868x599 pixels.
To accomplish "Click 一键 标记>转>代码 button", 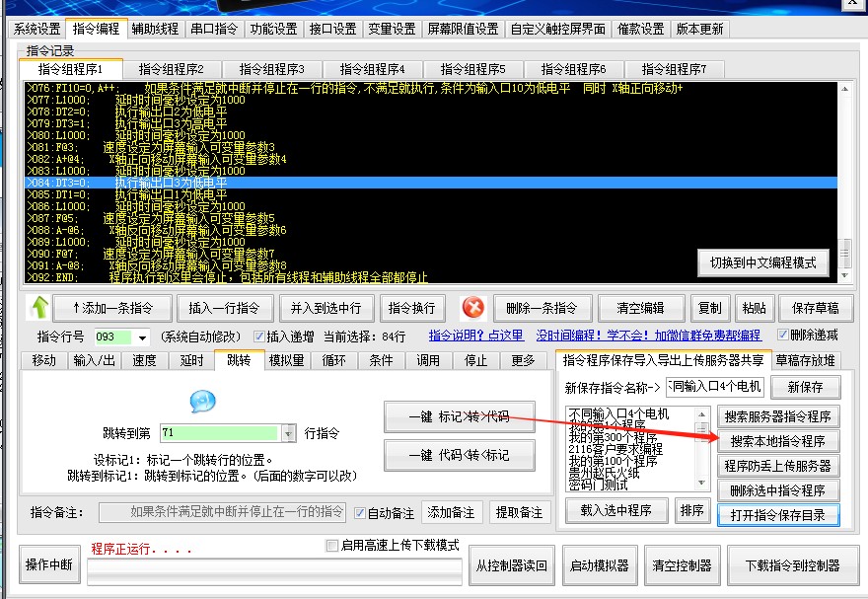I will tap(460, 416).
